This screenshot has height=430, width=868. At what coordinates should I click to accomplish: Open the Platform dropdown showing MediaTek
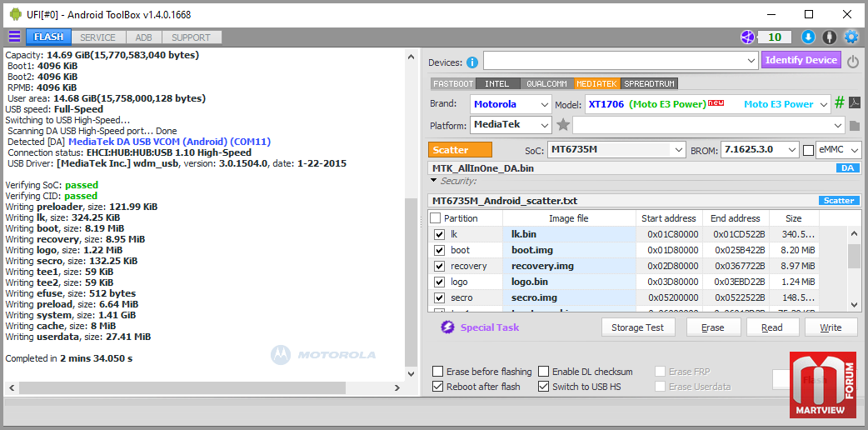tap(511, 125)
